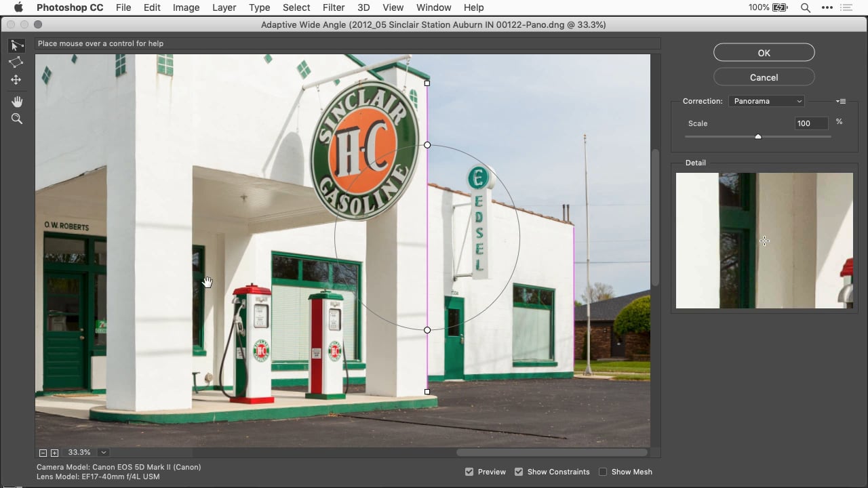The height and width of the screenshot is (488, 868).
Task: Open the three-dots menu bar extra
Action: point(827,7)
